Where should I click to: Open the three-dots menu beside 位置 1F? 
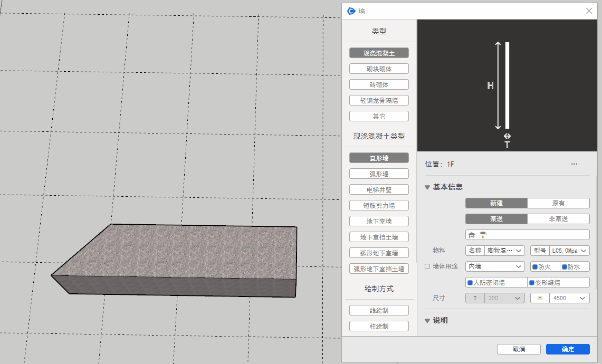tap(574, 164)
